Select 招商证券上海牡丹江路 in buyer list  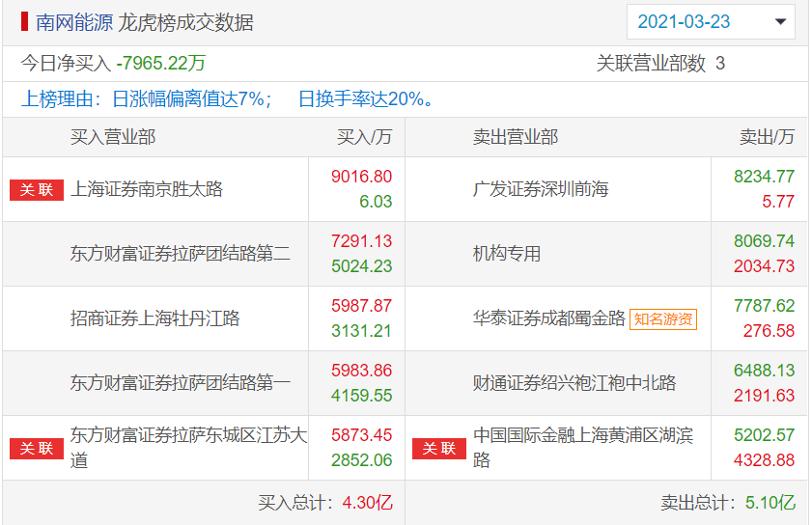(155, 318)
